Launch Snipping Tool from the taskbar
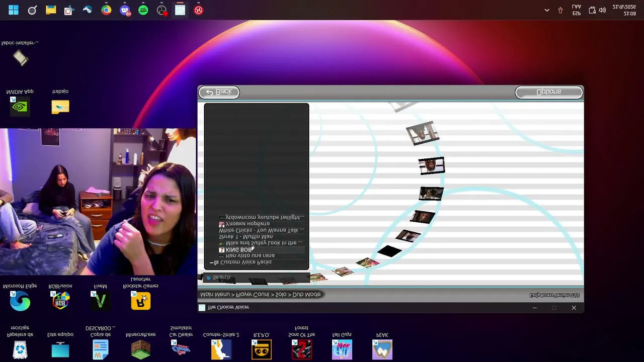644x362 pixels. coord(69,10)
